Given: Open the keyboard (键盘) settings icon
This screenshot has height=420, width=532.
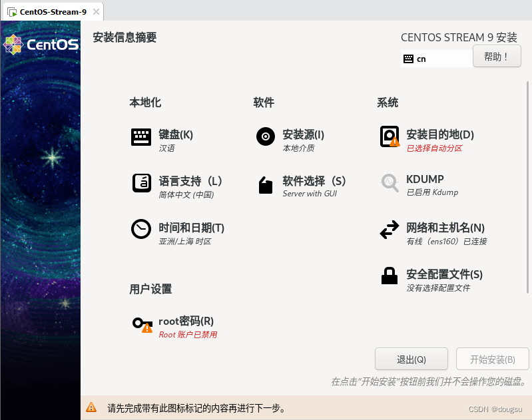Looking at the screenshot, I should (140, 136).
